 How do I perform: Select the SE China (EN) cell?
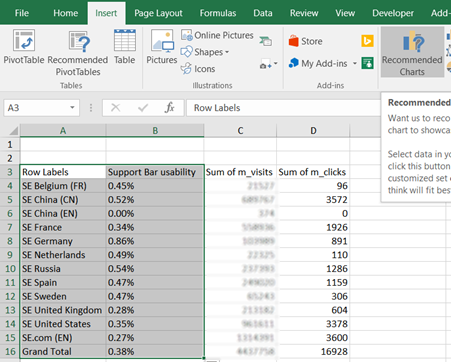click(x=63, y=213)
